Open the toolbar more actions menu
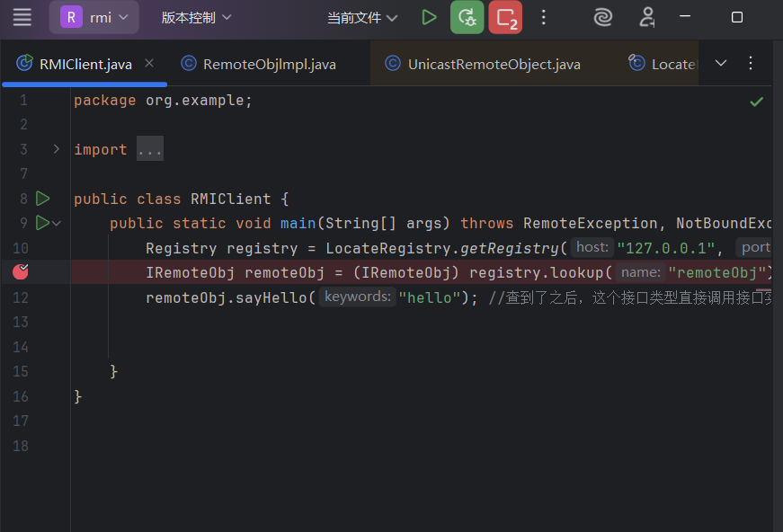This screenshot has width=783, height=532. click(543, 17)
